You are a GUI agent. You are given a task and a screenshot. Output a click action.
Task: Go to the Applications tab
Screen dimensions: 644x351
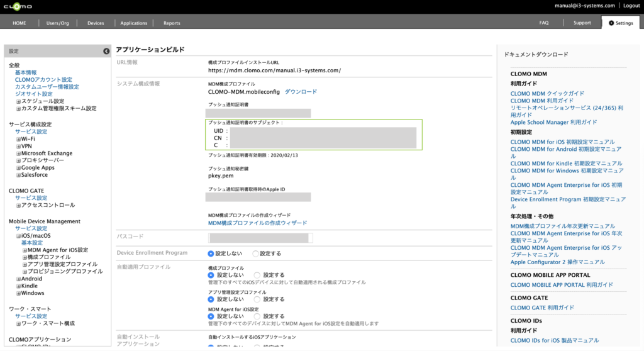133,23
